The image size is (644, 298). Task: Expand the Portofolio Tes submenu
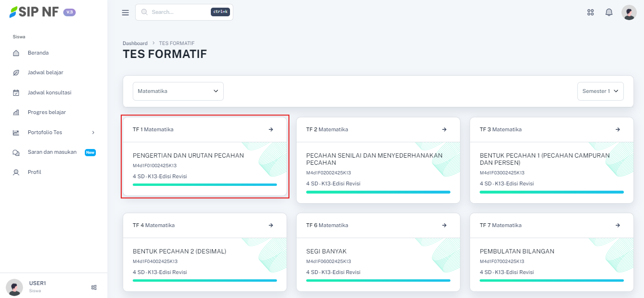(x=54, y=132)
